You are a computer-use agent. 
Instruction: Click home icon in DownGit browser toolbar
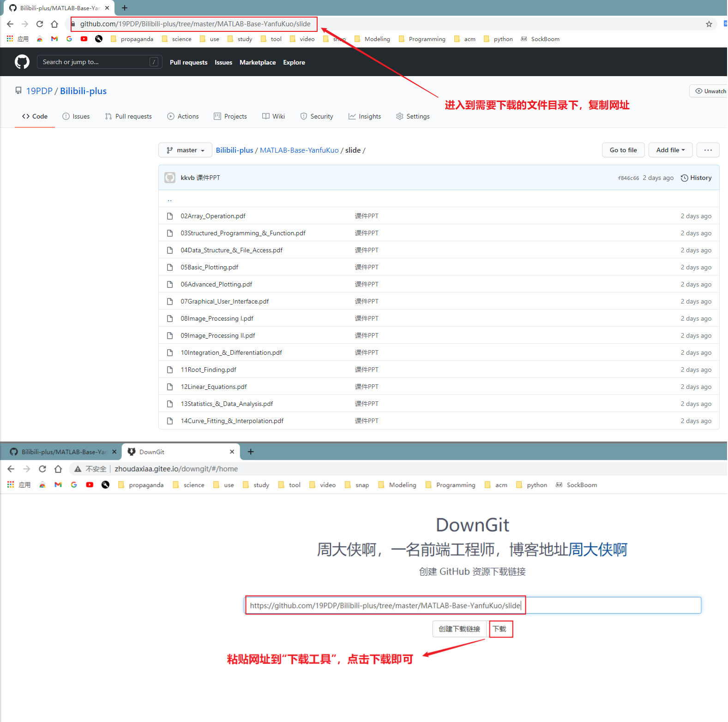[58, 469]
